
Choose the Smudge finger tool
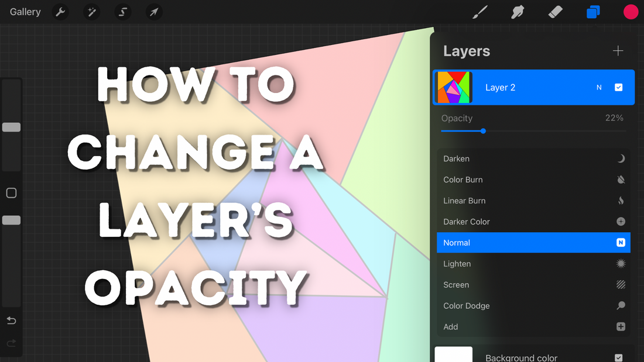[518, 12]
